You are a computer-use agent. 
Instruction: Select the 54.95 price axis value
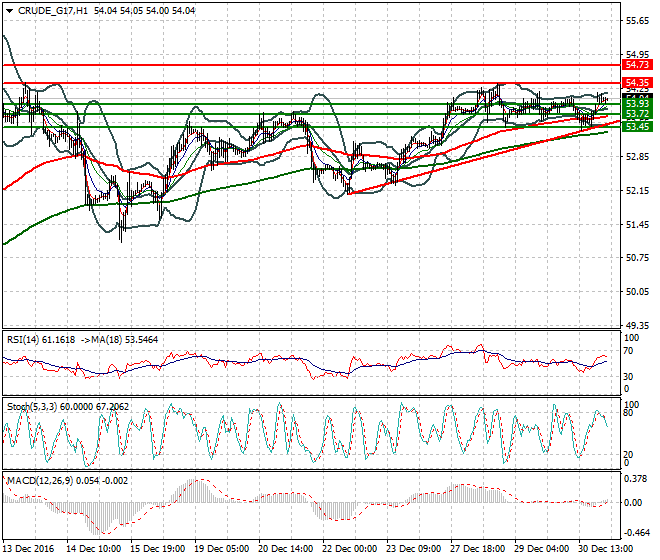coord(637,54)
